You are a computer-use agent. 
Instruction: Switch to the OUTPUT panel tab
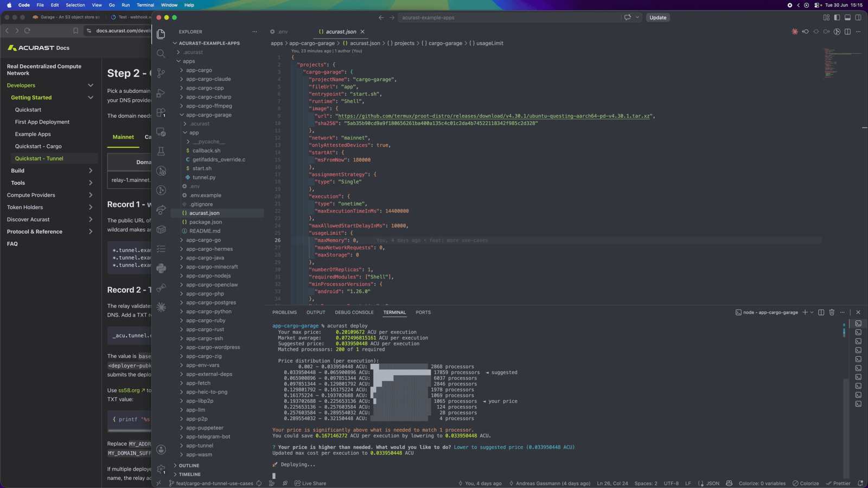tap(316, 312)
